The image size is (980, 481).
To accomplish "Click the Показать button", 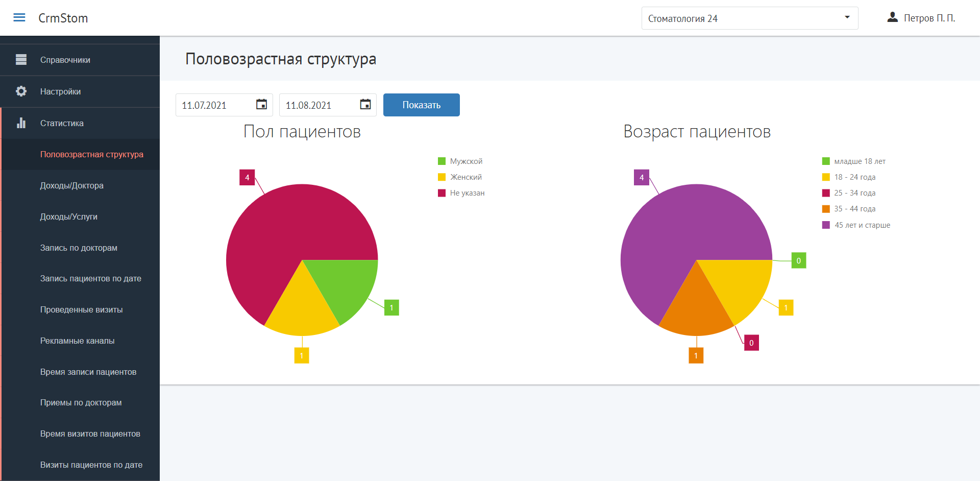I will (422, 105).
